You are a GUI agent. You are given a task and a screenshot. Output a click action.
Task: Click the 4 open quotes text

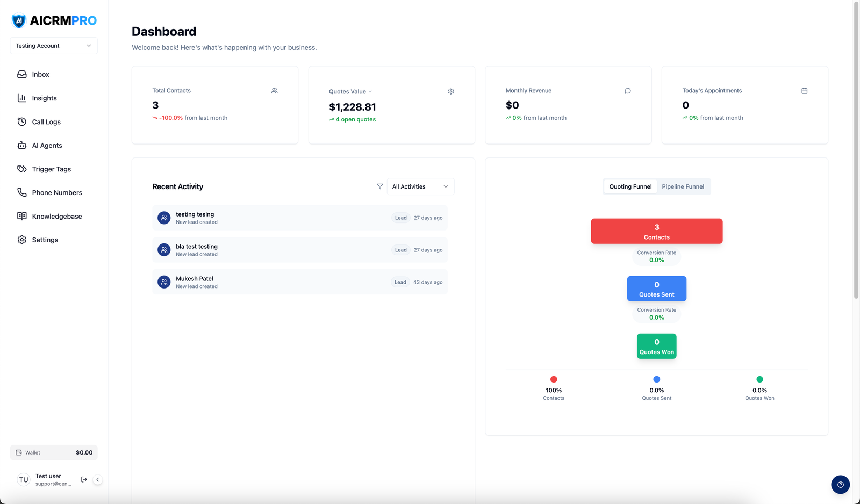pos(356,119)
